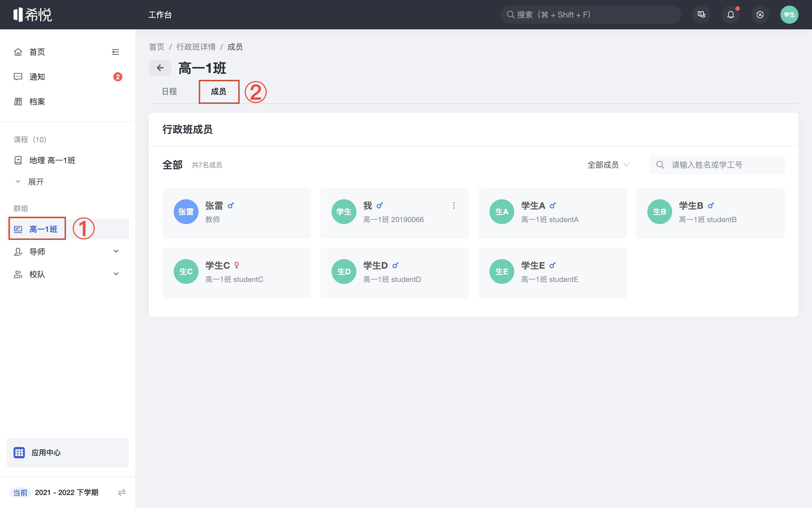This screenshot has width=812, height=508.
Task: Open the three-dot menu on 我 card
Action: pos(454,205)
